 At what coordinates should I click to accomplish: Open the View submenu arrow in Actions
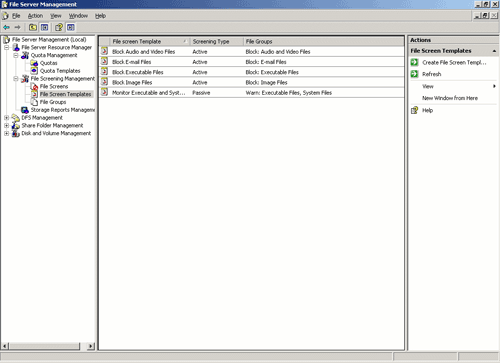(x=494, y=86)
